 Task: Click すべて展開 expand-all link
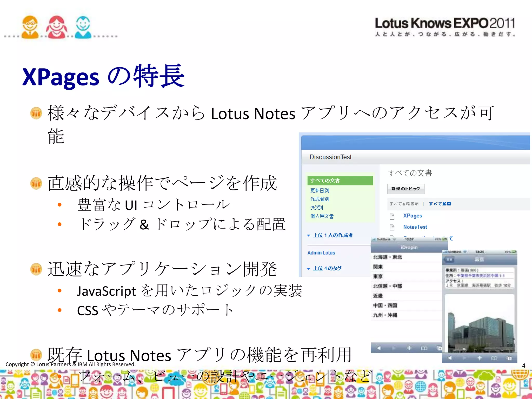[x=440, y=204]
